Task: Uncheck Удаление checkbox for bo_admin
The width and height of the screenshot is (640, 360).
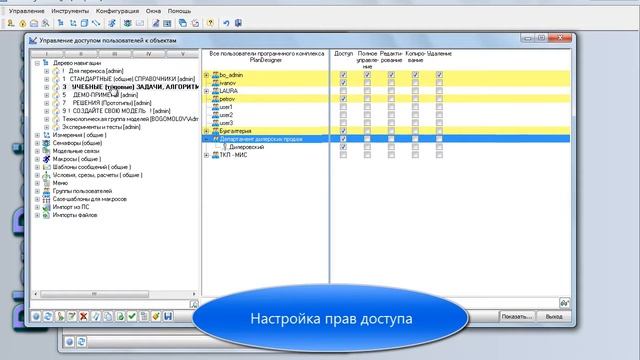Action: [439, 75]
